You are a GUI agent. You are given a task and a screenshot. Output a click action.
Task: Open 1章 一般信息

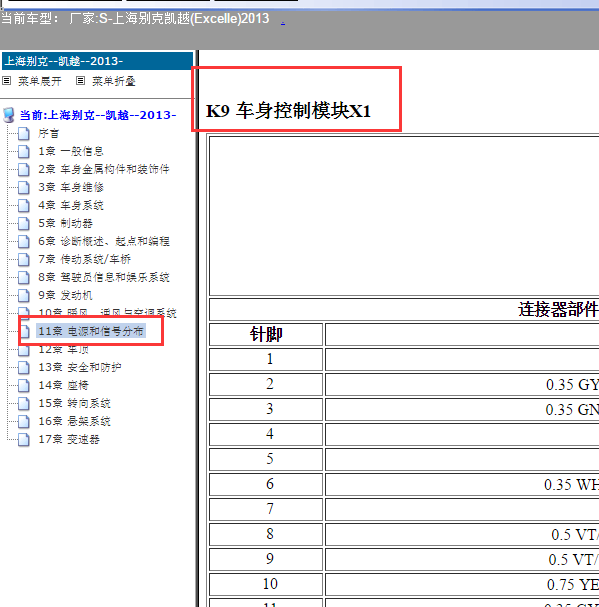(71, 151)
